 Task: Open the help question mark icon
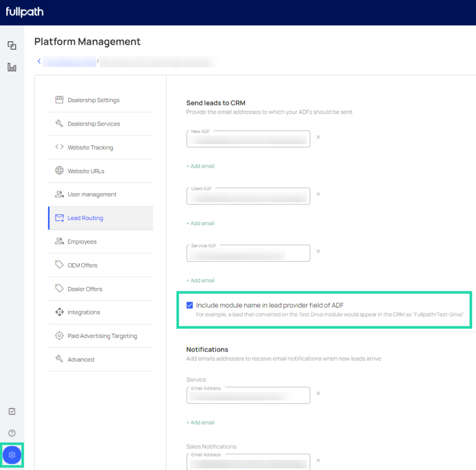tap(12, 433)
